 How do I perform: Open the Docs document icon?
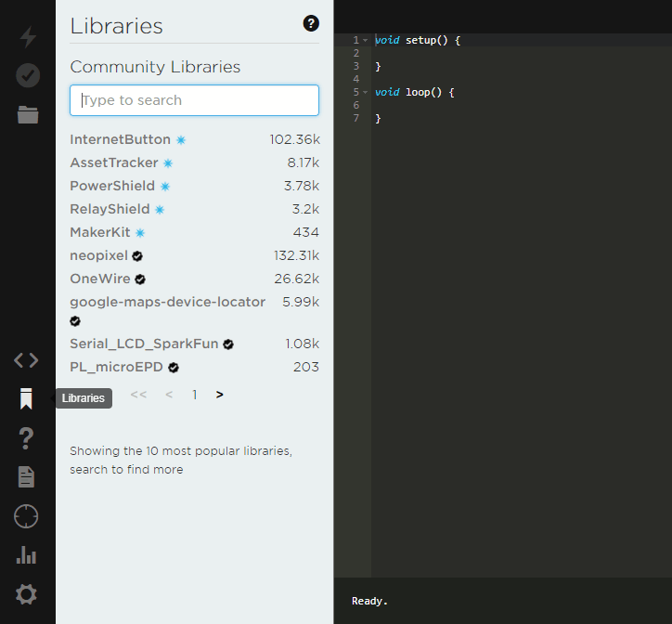pos(26,477)
